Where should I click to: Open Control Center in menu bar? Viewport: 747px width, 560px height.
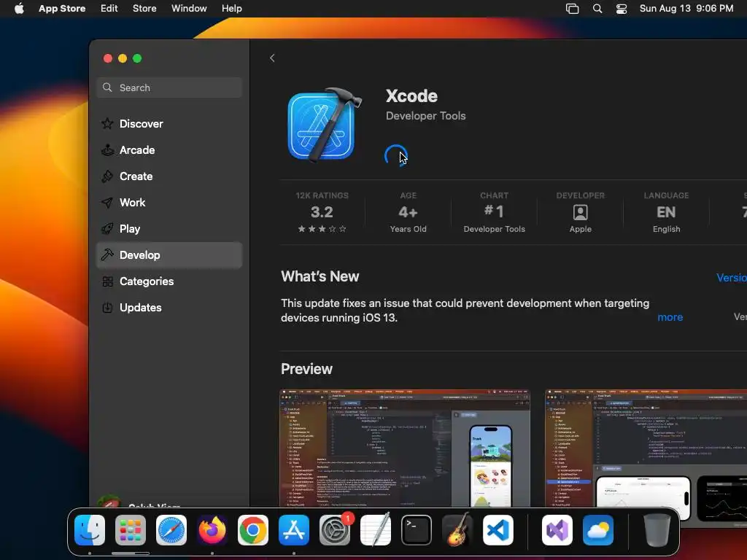[622, 9]
